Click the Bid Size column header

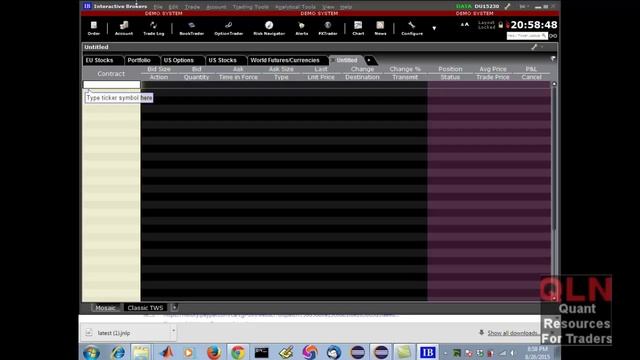159,69
